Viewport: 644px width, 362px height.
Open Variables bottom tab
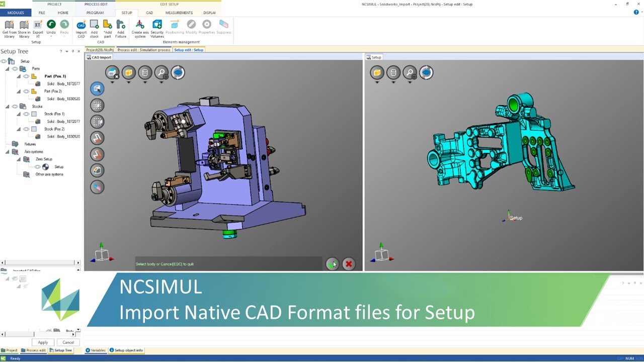(x=96, y=350)
